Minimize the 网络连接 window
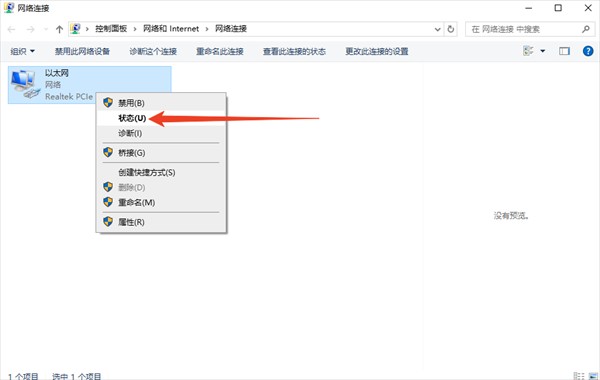This screenshot has width=600, height=380. point(529,8)
